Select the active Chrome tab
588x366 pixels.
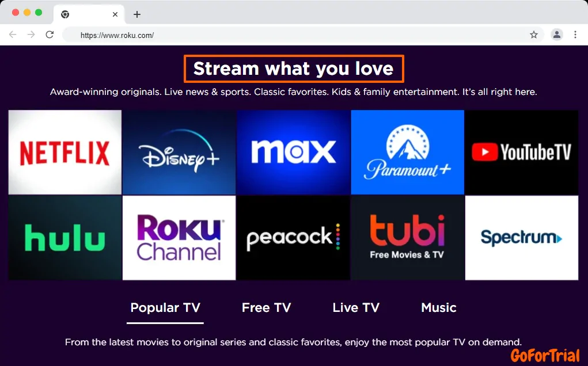point(89,14)
